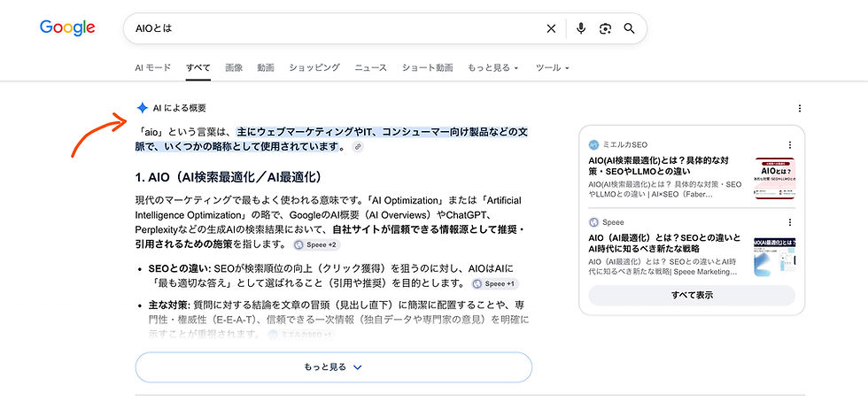Switch to the 画像 tab
Viewport: 868px width, 402px height.
(234, 68)
